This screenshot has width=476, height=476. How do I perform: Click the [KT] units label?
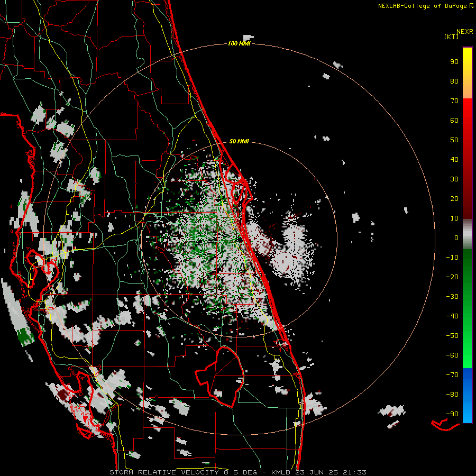(x=452, y=36)
